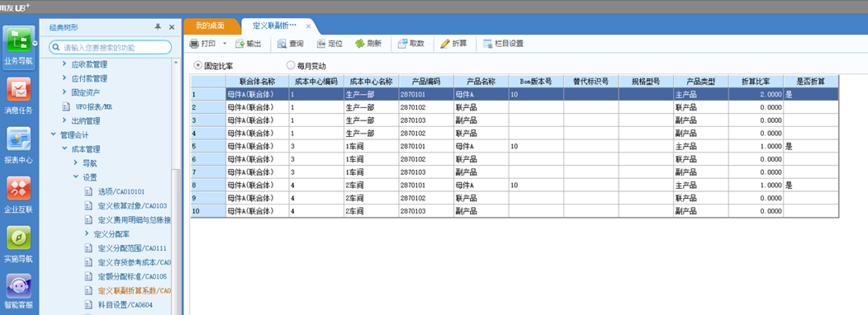The image size is (868, 315).
Task: Switch to the 我的桌面 tab
Action: 211,26
